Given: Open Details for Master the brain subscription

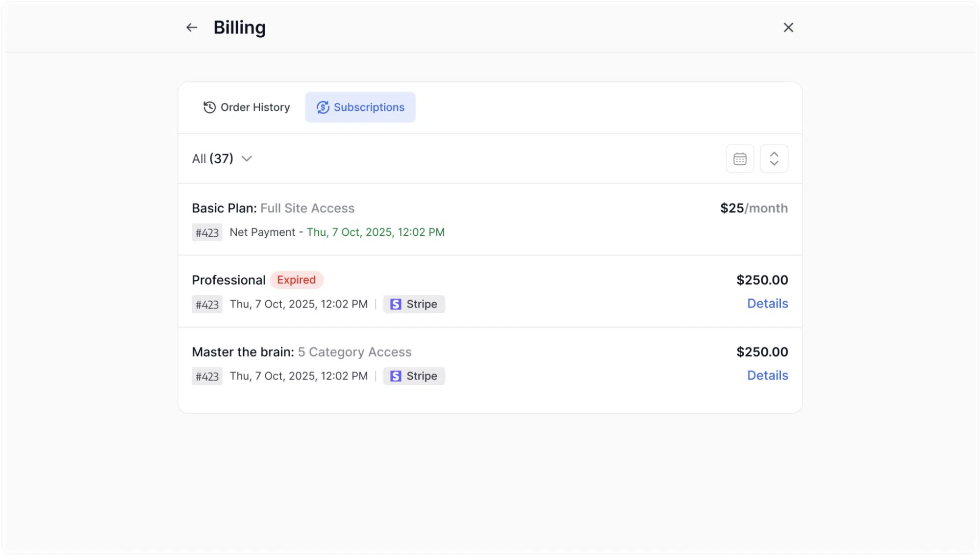Looking at the screenshot, I should click(x=767, y=376).
